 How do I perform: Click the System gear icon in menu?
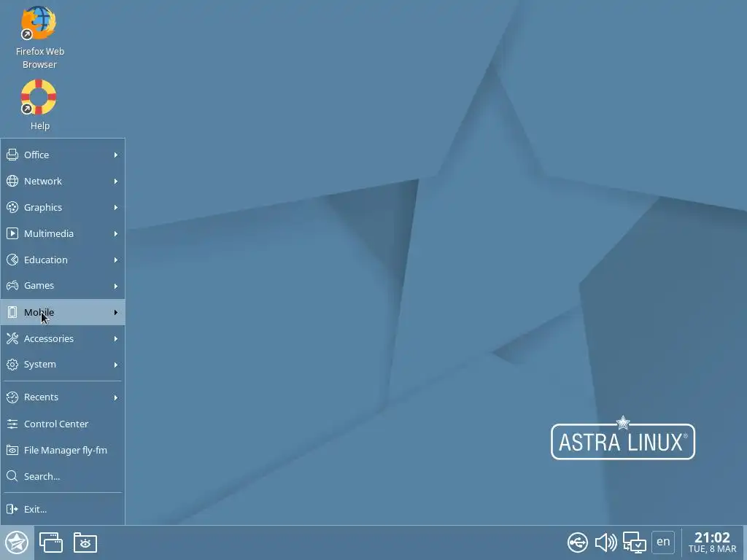tap(12, 365)
